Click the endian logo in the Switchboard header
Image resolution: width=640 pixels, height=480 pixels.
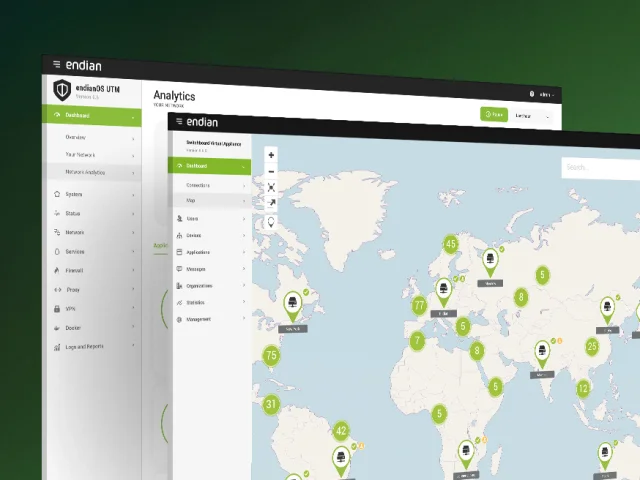tap(202, 122)
